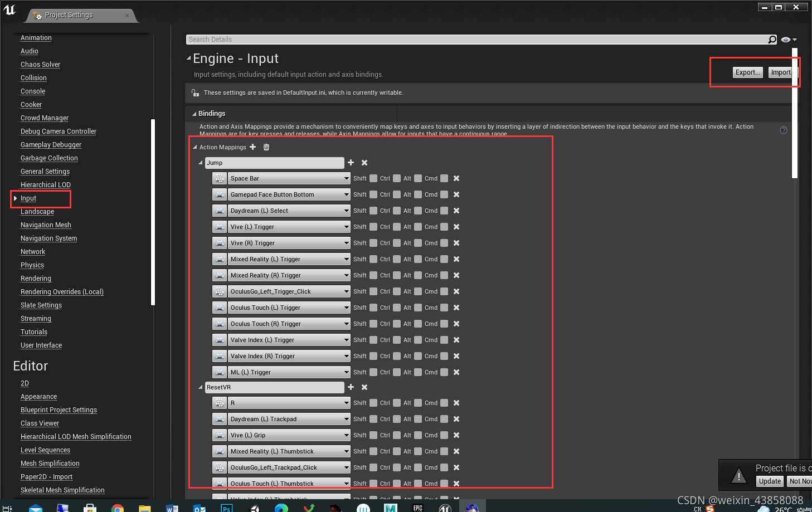This screenshot has height=512, width=812.
Task: Enable Alt modifier for Oculus Touch (L) Trigger
Action: 418,308
